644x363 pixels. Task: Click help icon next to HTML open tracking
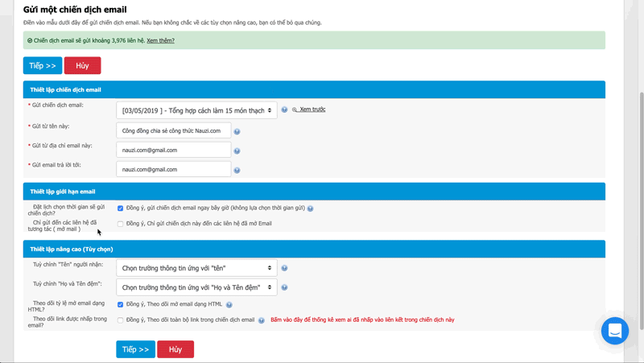pos(229,305)
